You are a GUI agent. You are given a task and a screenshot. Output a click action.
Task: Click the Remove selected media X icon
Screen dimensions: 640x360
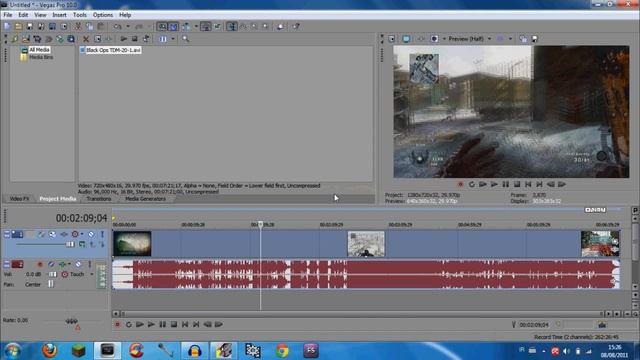(86, 39)
